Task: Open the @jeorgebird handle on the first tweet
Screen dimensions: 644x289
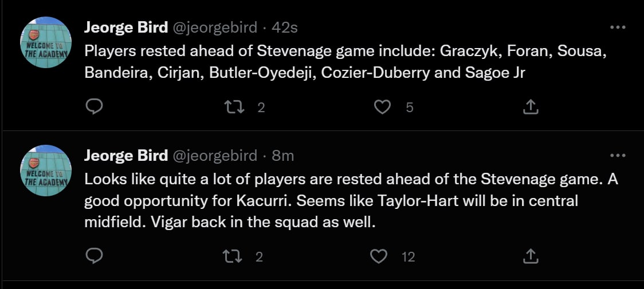Action: pyautogui.click(x=214, y=27)
